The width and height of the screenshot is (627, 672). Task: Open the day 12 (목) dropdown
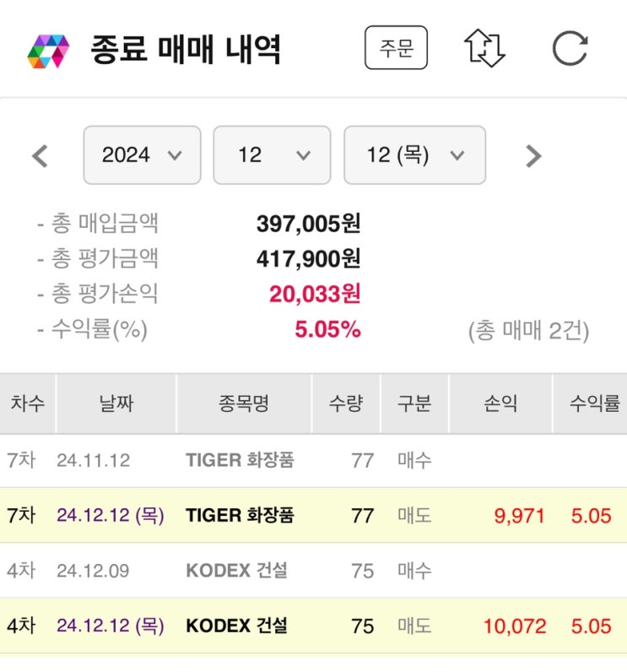coord(414,155)
